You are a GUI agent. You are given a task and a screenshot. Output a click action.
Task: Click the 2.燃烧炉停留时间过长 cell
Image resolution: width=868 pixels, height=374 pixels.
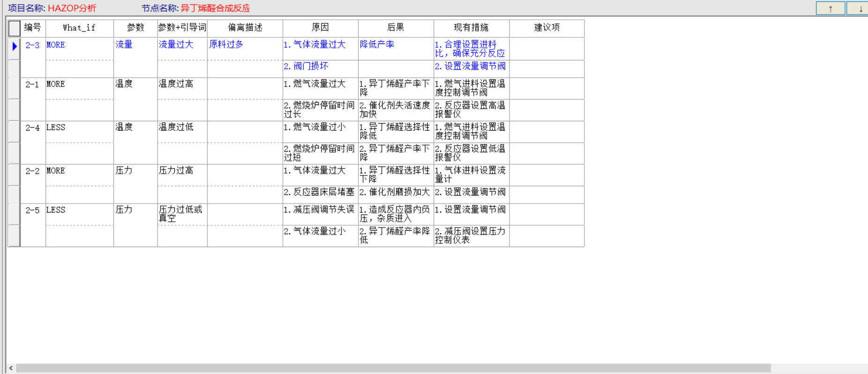[320, 110]
